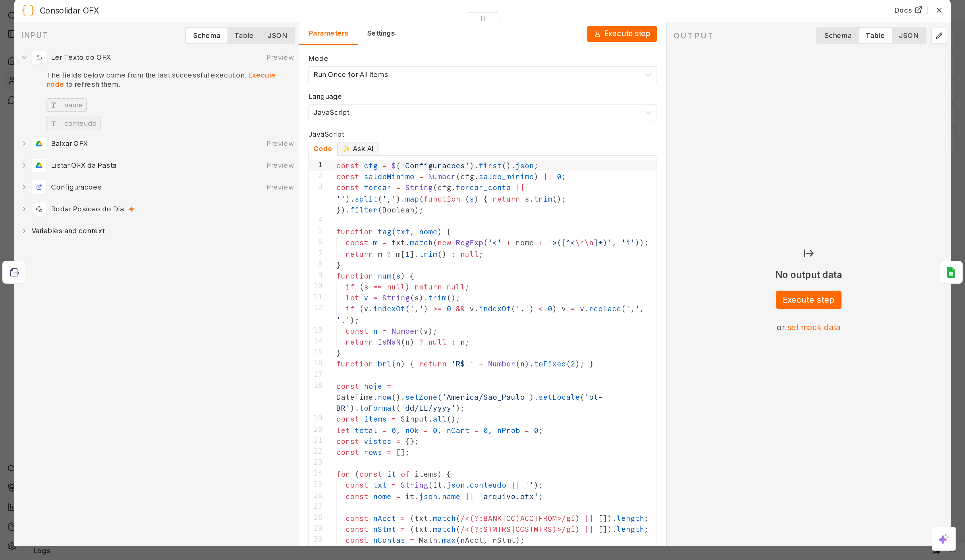Image resolution: width=965 pixels, height=560 pixels.
Task: Click the Consolidar OFX code node icon
Action: tap(28, 10)
